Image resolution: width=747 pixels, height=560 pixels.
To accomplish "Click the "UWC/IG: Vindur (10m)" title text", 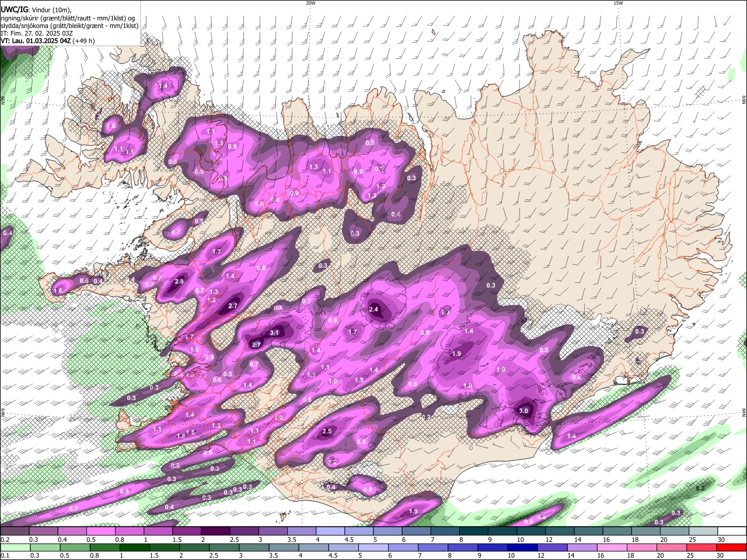I will point(36,10).
